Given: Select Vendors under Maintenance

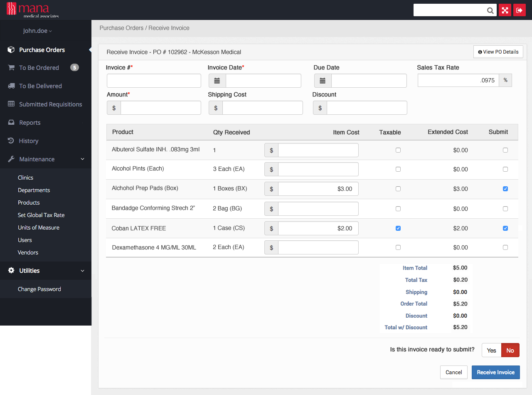Looking at the screenshot, I should [x=28, y=252].
